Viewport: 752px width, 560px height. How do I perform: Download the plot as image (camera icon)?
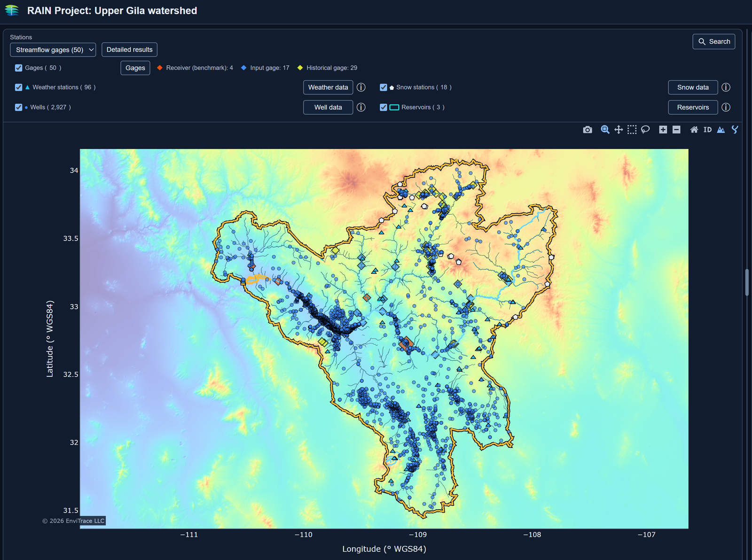click(587, 130)
